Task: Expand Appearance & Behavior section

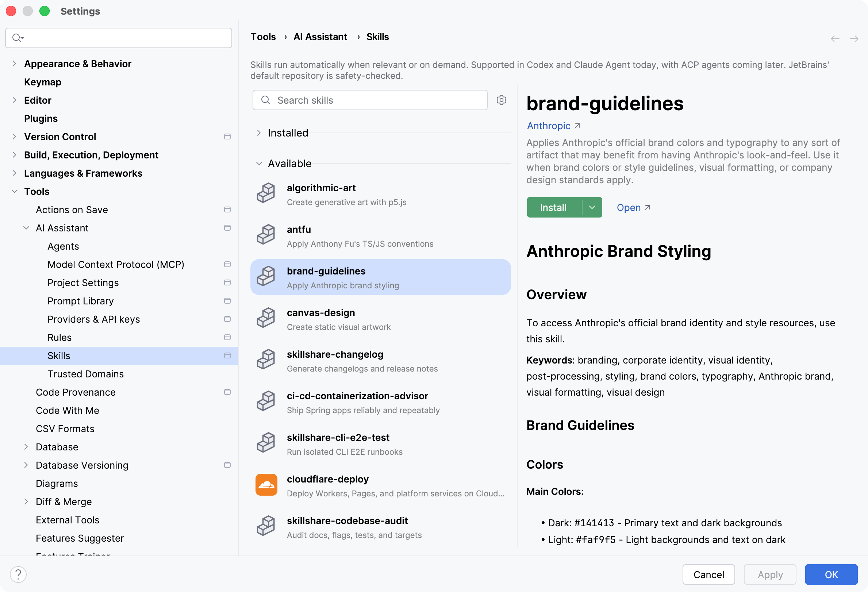Action: click(14, 64)
